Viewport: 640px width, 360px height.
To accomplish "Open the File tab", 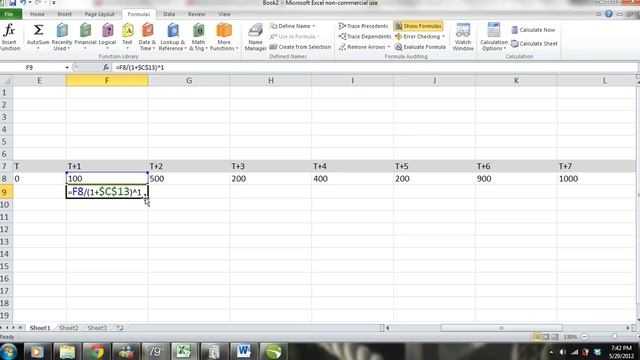I will [10, 14].
